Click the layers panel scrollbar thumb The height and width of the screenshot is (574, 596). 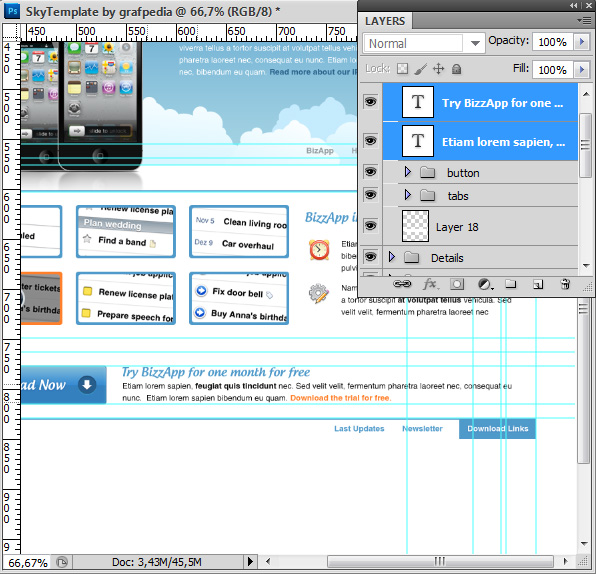[x=586, y=145]
